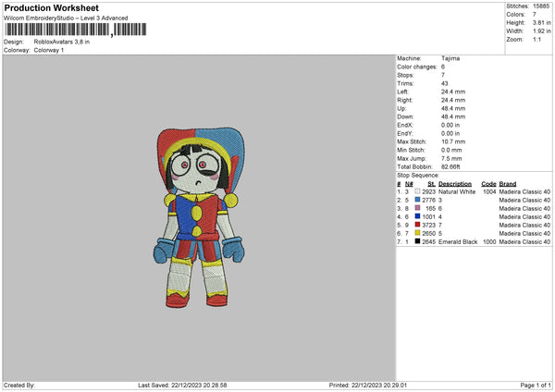
Task: Click the barcode in the worksheet header
Action: point(76,30)
